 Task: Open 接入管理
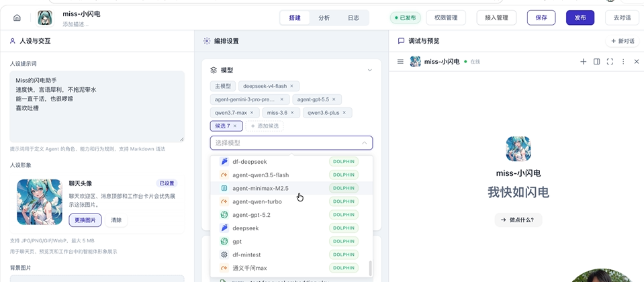pos(496,17)
